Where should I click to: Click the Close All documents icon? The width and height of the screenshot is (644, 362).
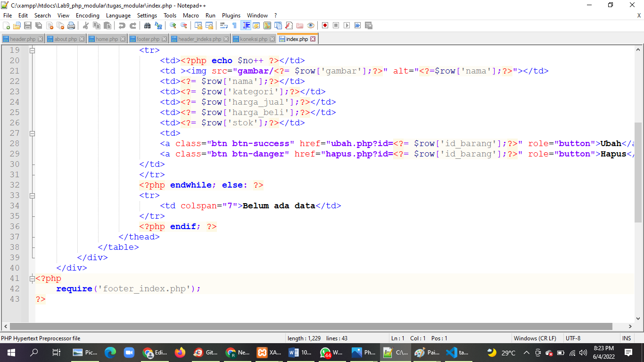pyautogui.click(x=60, y=25)
